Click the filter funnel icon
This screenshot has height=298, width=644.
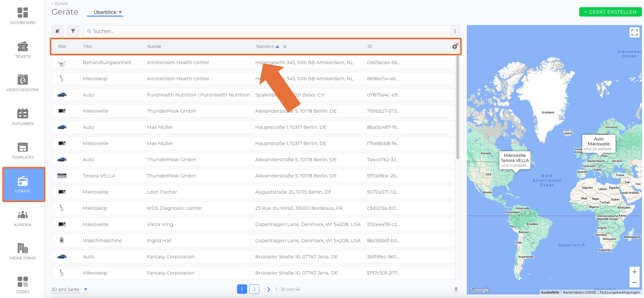tap(73, 31)
